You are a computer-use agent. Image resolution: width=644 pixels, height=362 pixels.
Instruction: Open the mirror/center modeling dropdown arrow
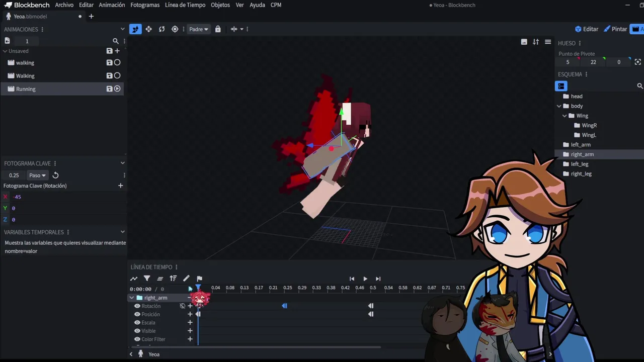[x=242, y=29]
